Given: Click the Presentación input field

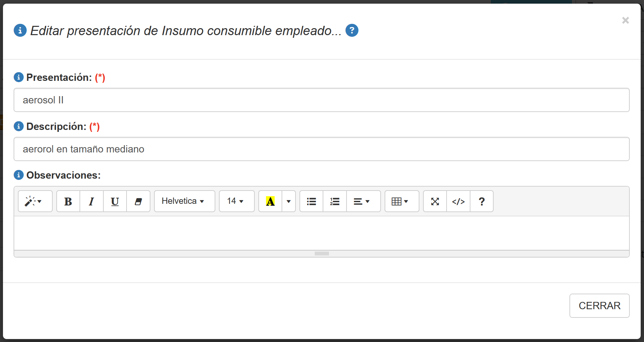Looking at the screenshot, I should (x=321, y=100).
